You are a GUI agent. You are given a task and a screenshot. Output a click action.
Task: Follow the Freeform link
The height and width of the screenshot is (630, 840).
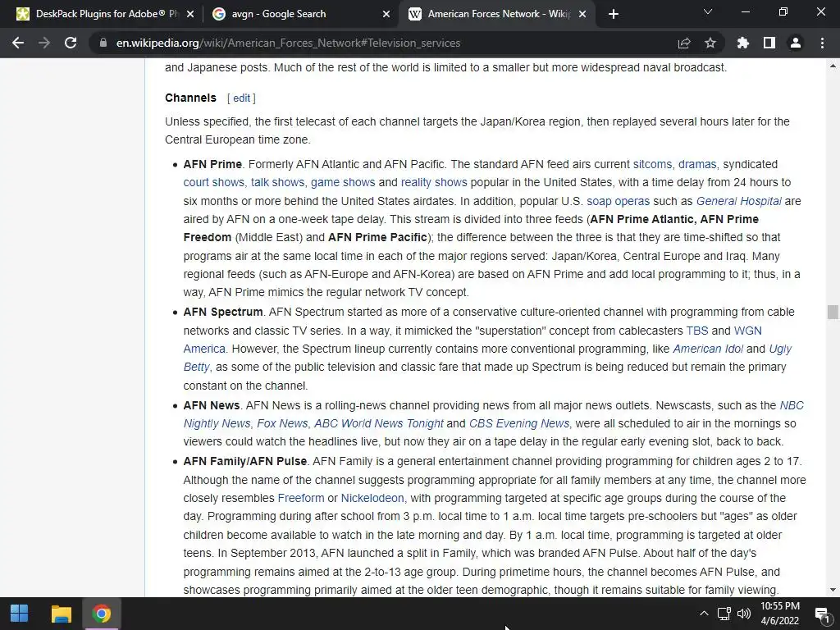(x=301, y=498)
